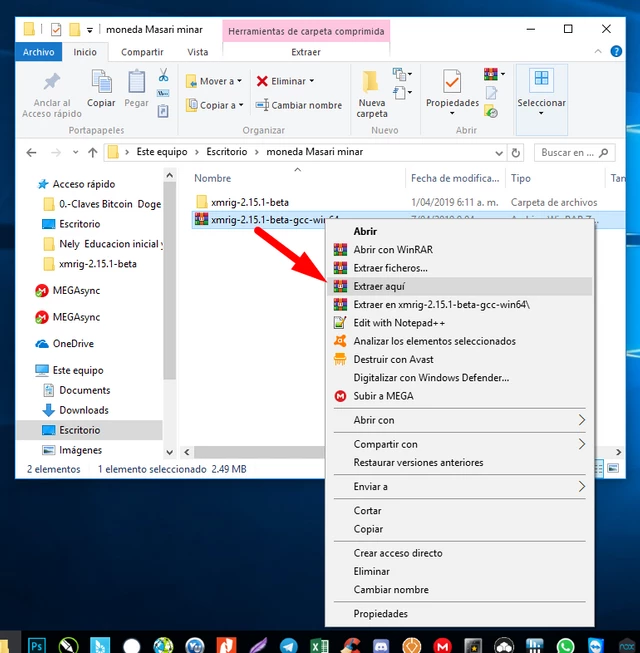Open Excel from the taskbar
640x653 pixels.
click(x=319, y=646)
